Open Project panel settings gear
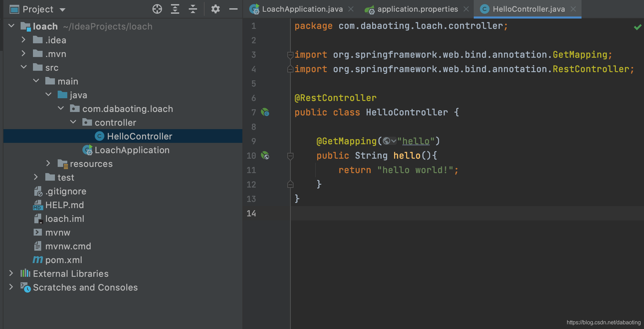644x329 pixels. (x=215, y=9)
